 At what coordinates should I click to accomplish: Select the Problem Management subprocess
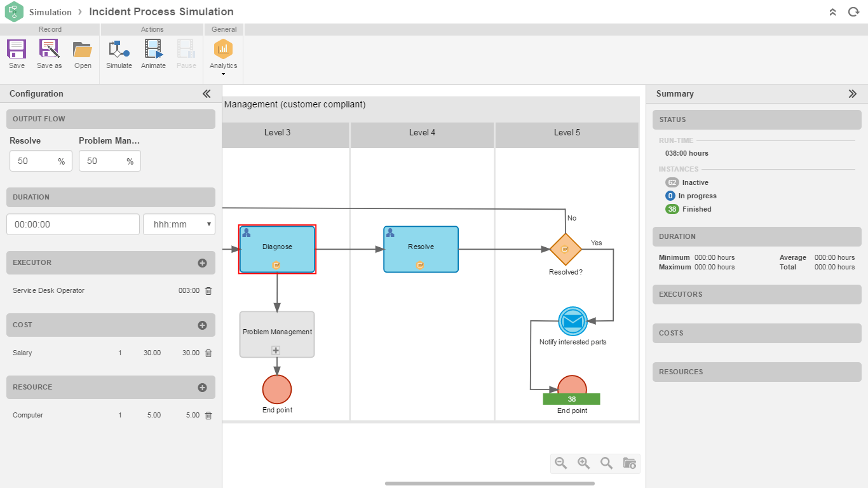(x=277, y=334)
